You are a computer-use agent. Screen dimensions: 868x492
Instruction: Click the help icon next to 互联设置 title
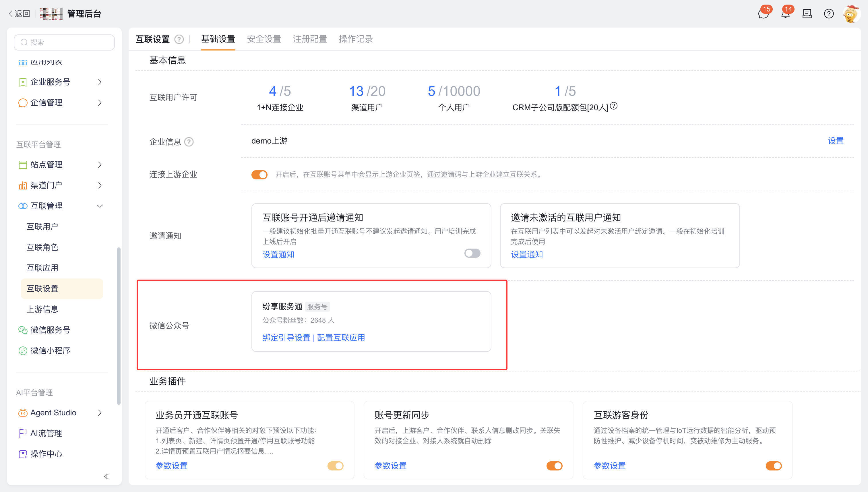(179, 40)
